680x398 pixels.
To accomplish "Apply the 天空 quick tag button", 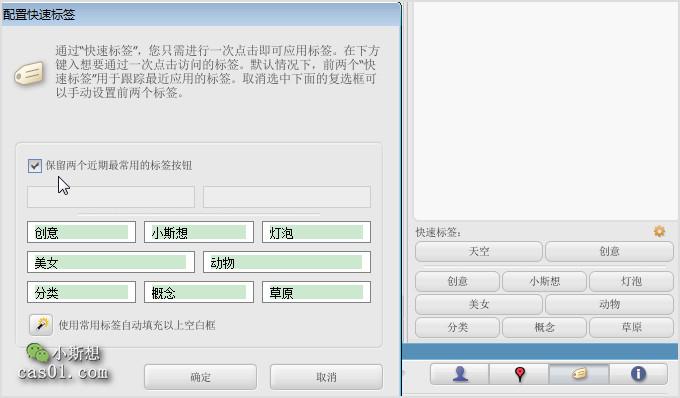I will click(x=479, y=251).
